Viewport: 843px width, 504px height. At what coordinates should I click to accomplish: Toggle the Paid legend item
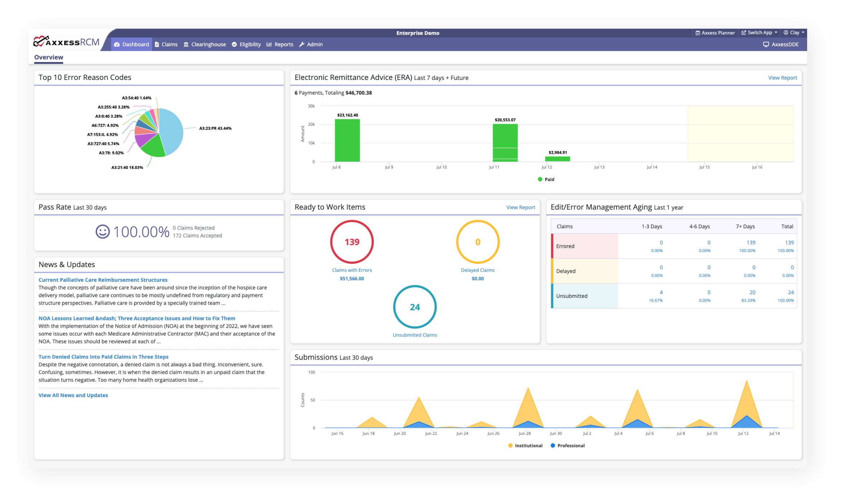click(x=546, y=179)
